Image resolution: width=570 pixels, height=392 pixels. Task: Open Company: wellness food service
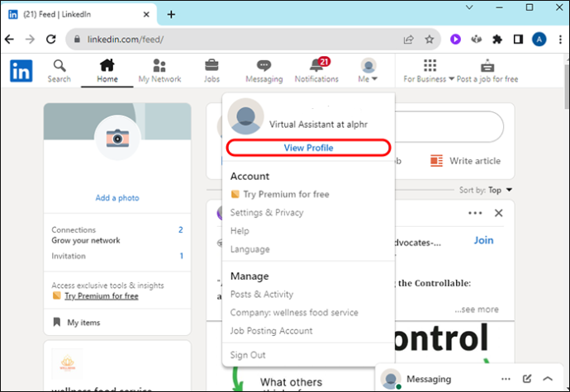294,313
